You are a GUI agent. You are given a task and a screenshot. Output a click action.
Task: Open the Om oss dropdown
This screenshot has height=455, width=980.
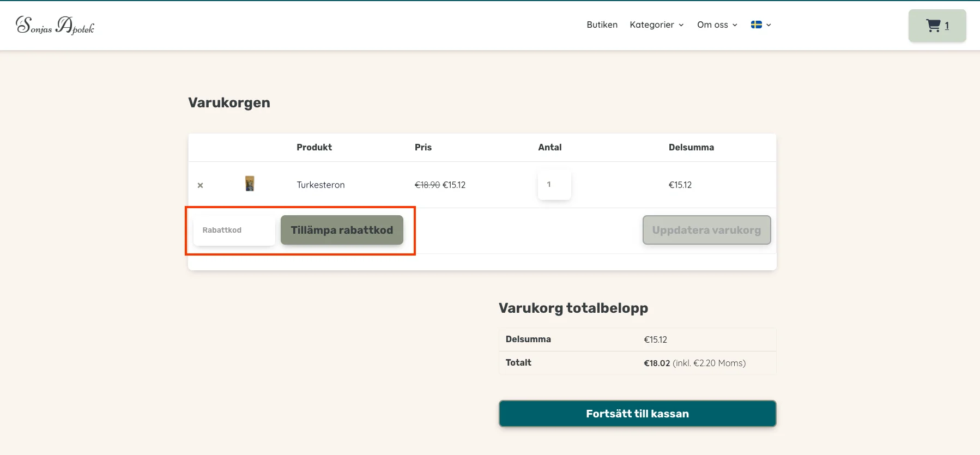[x=712, y=25]
